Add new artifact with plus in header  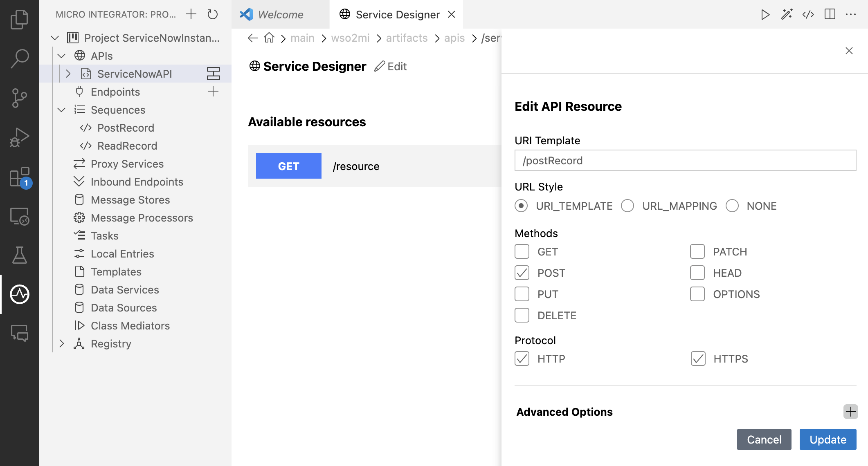[x=191, y=14]
